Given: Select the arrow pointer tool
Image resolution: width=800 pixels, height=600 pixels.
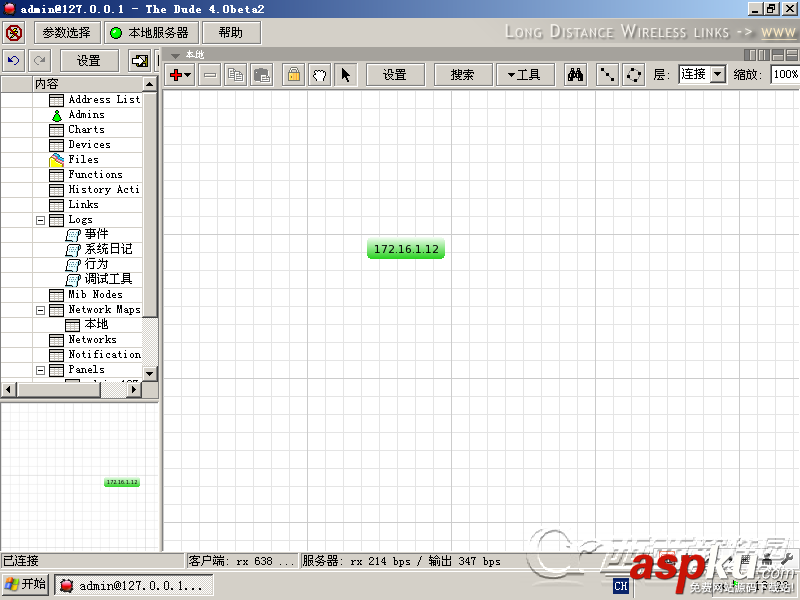Looking at the screenshot, I should 346,75.
